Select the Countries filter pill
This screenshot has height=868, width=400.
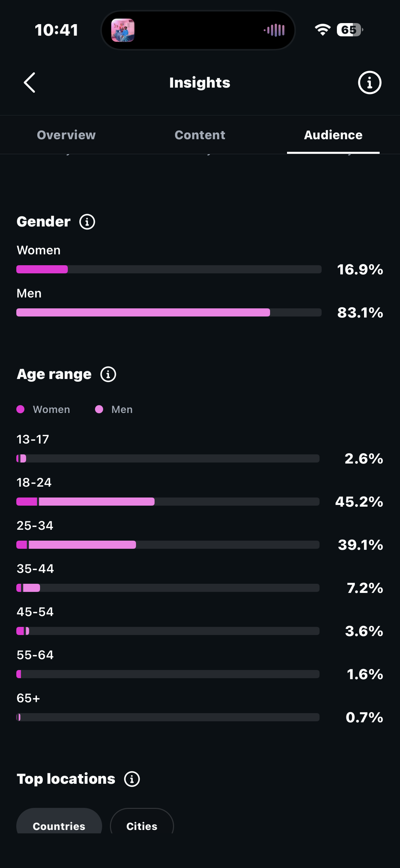[59, 822]
